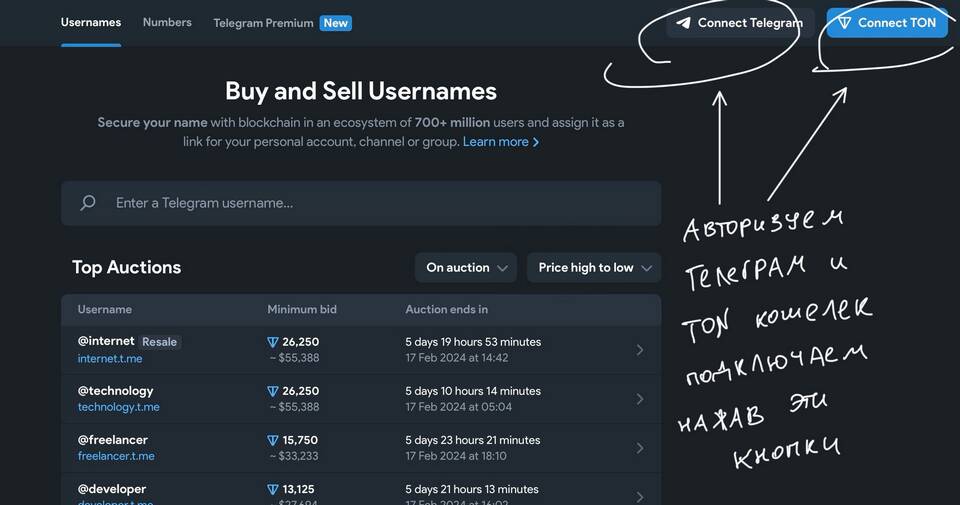Click the TON logo in Connect TON button

pos(845,23)
